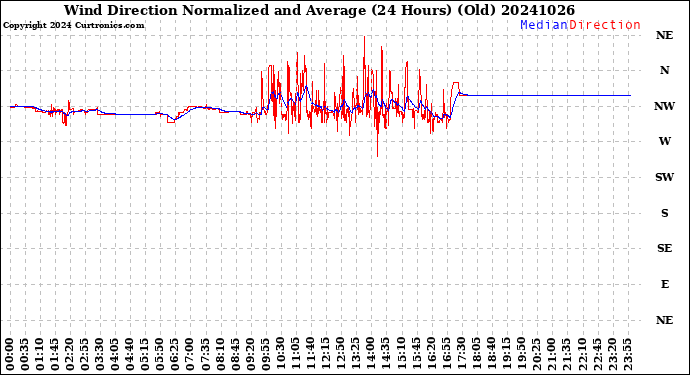Click the '16:55' time label
Image resolution: width=690 pixels, height=375 pixels.
coord(447,354)
